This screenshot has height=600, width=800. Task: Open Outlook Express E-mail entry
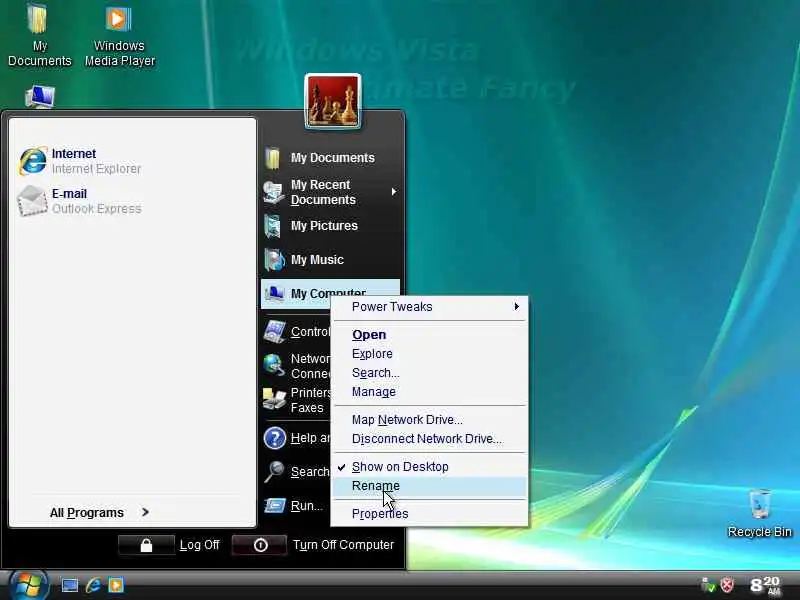(x=80, y=201)
